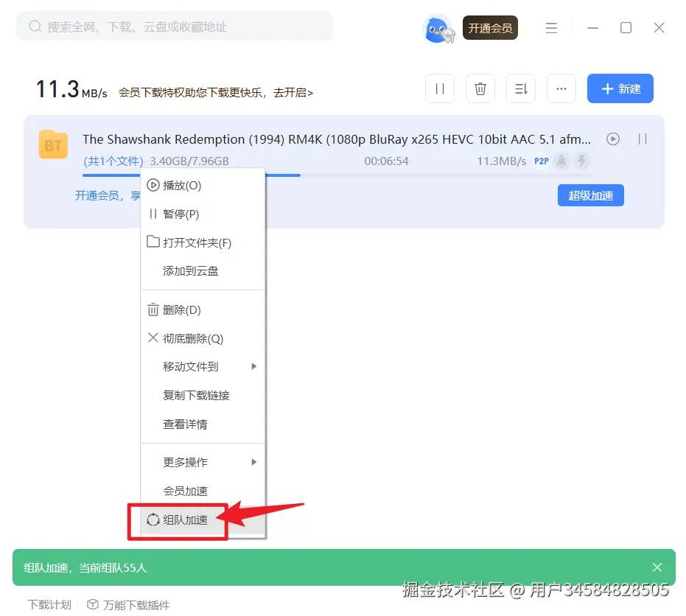Open the (共1个文件) file count link

[x=113, y=161]
